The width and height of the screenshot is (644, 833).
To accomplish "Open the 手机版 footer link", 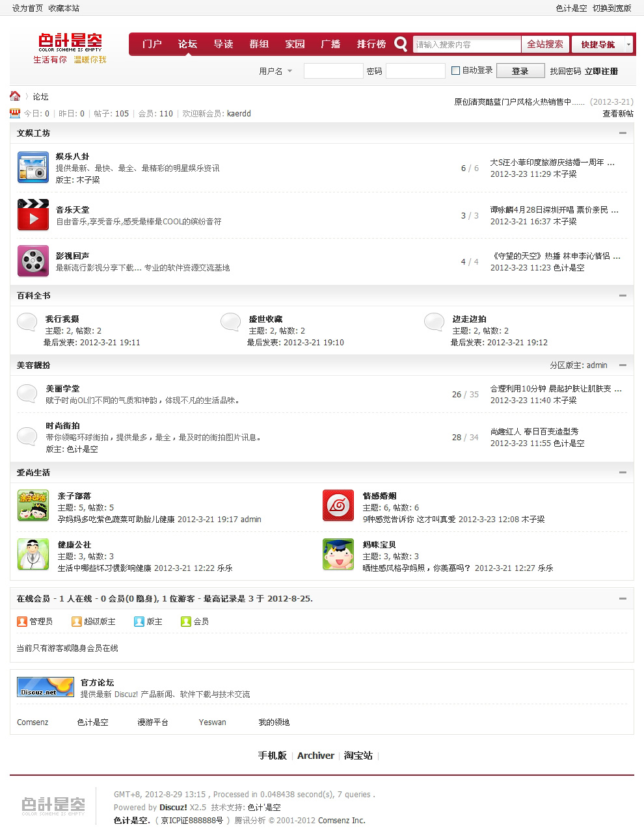I will coord(272,756).
